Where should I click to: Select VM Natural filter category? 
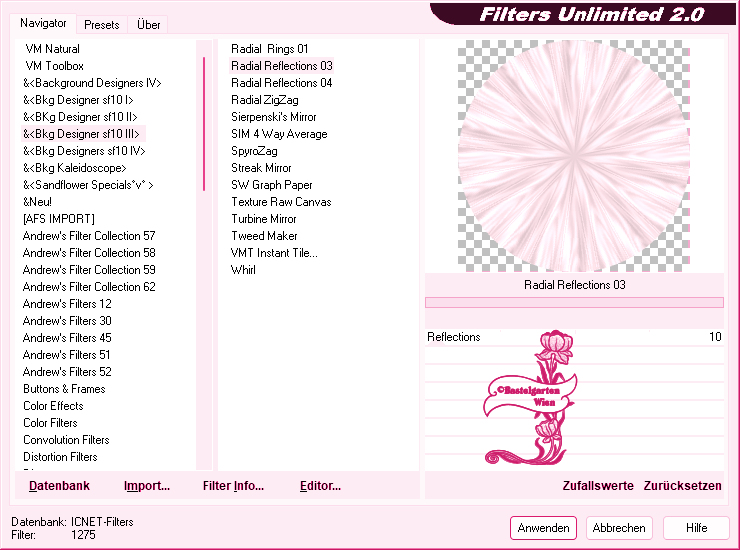pos(52,49)
